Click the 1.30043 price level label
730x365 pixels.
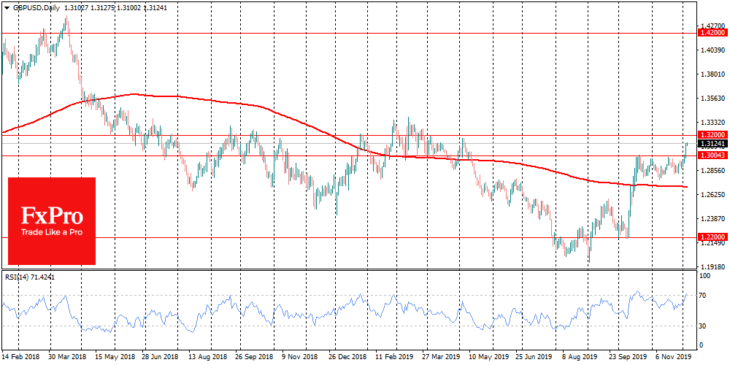click(x=711, y=155)
